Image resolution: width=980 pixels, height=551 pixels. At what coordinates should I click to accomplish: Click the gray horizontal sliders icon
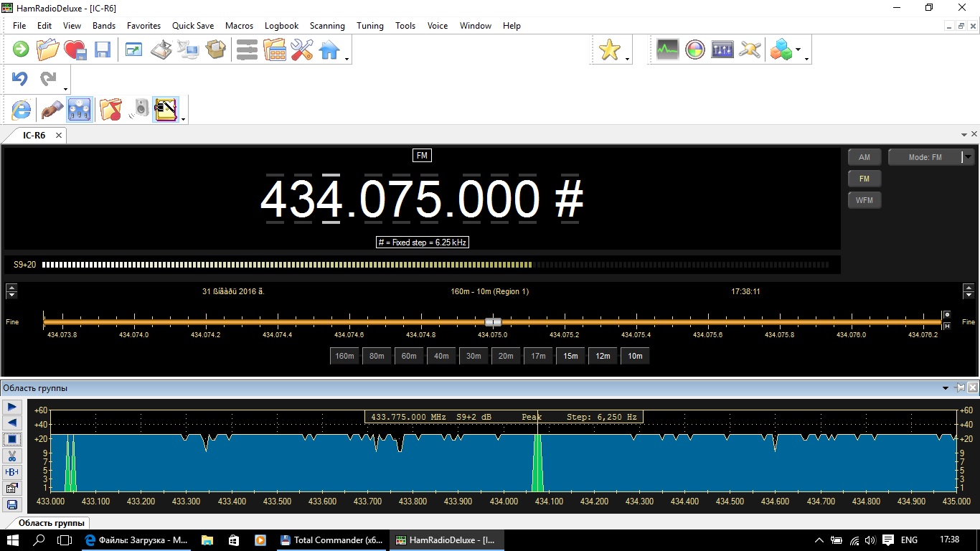coord(247,50)
